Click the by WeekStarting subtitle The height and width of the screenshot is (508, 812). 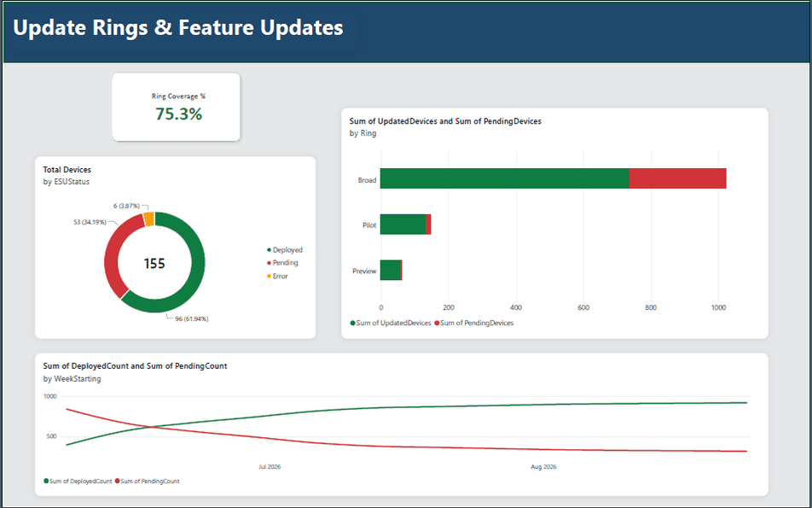pyautogui.click(x=72, y=379)
